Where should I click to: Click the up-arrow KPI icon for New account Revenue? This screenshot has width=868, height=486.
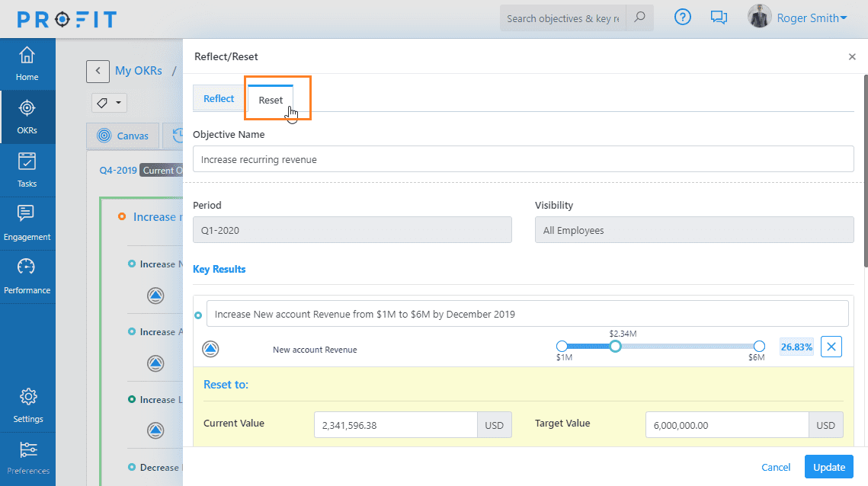210,349
